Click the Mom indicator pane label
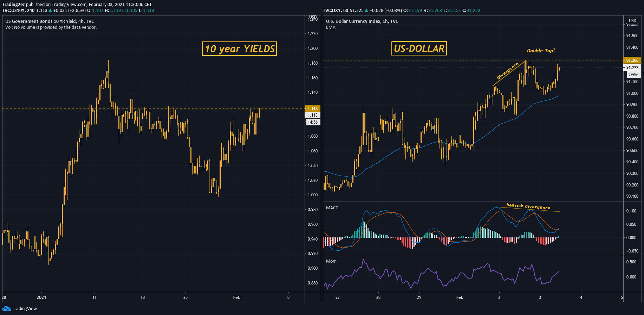Screen dimensions: 644x315 pyautogui.click(x=331, y=261)
